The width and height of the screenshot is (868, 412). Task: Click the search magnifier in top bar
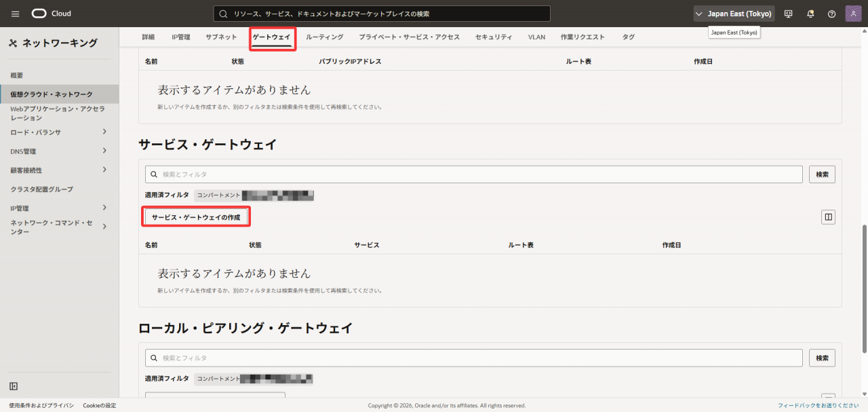pos(223,14)
